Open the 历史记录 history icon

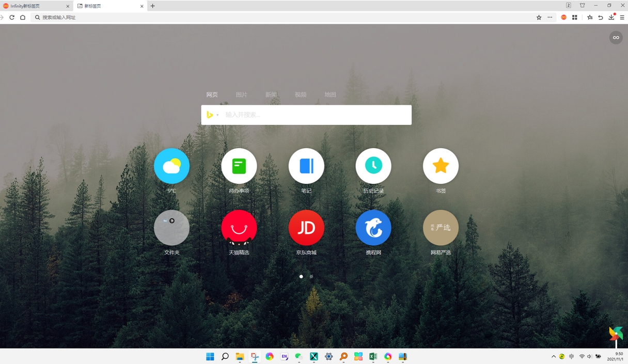pos(373,166)
